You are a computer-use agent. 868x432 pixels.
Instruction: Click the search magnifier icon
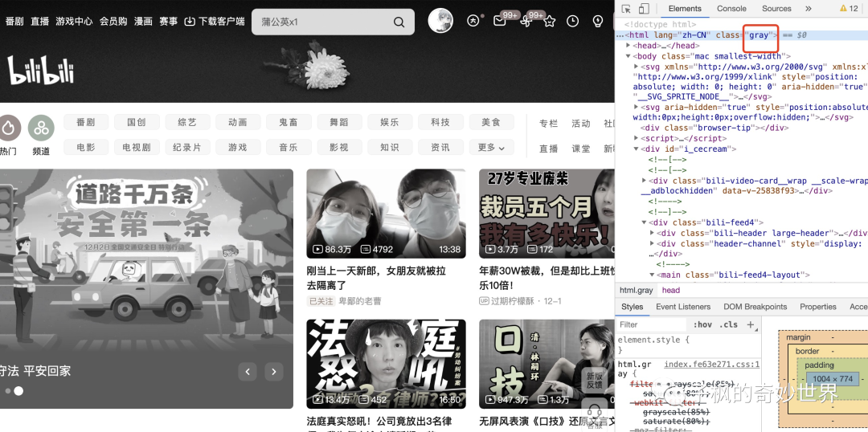pos(399,22)
